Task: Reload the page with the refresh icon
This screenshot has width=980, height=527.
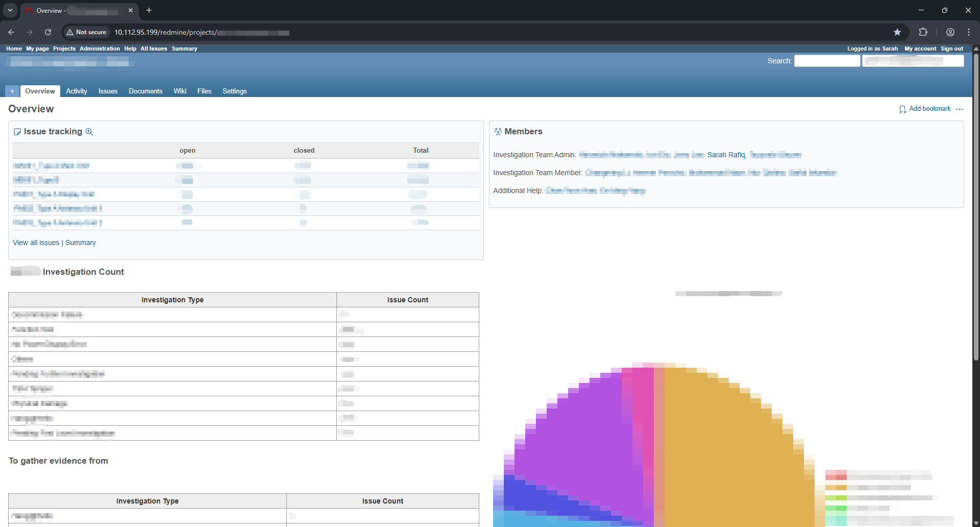Action: tap(47, 32)
